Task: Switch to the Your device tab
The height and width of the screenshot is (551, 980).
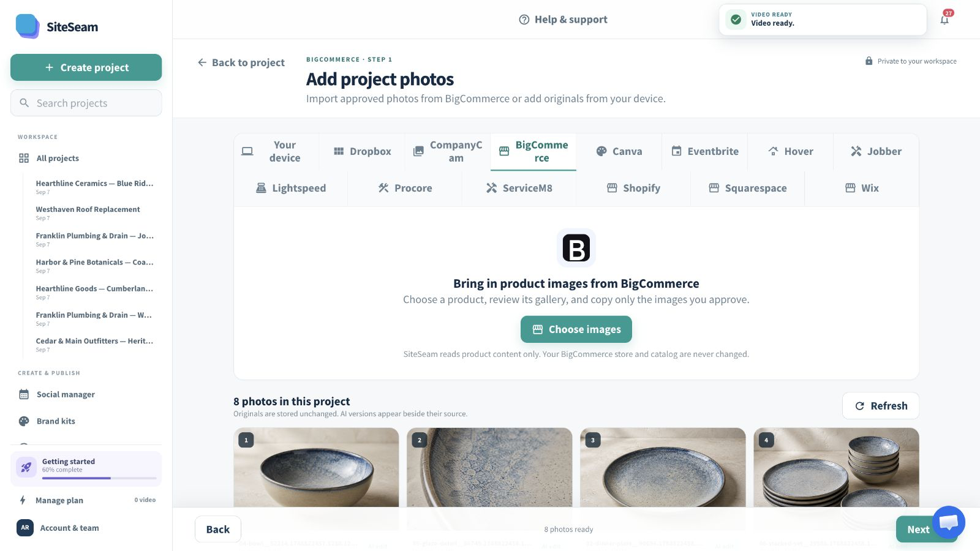Action: (276, 151)
